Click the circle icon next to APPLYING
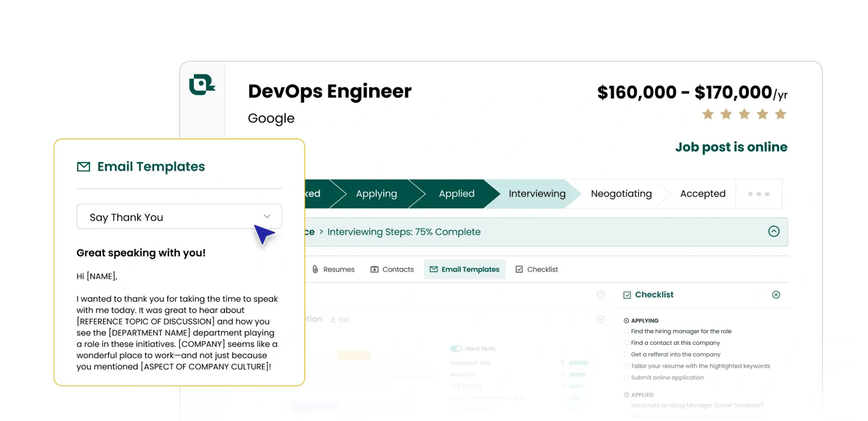Viewport: 868px width, 421px height. pos(627,321)
